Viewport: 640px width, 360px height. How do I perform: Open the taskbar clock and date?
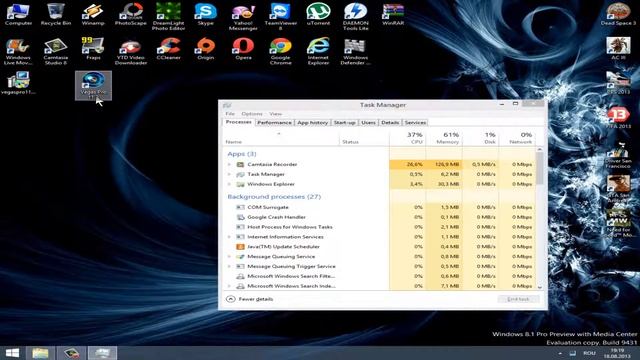pos(618,353)
